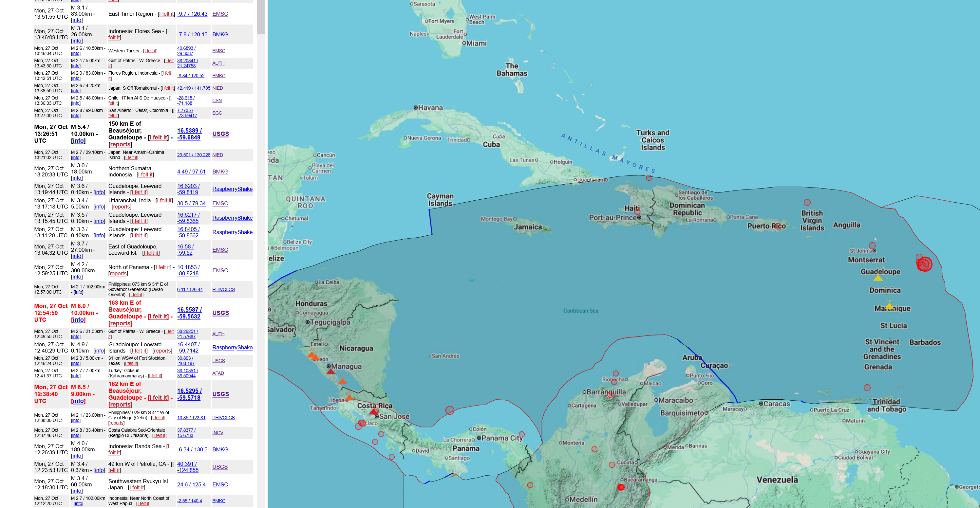
Task: Click filled red quake dot near Bucaramanga
Action: (621, 487)
